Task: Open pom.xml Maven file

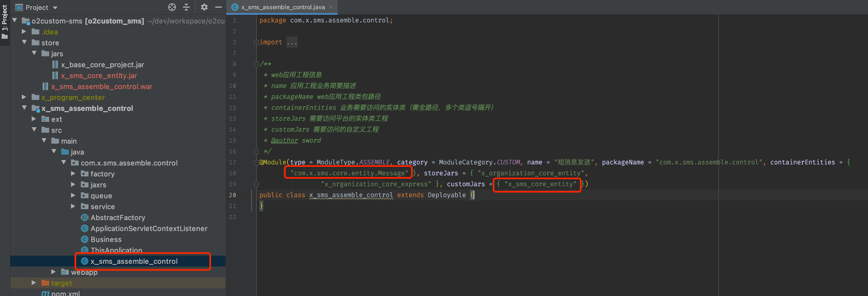Action: point(65,293)
